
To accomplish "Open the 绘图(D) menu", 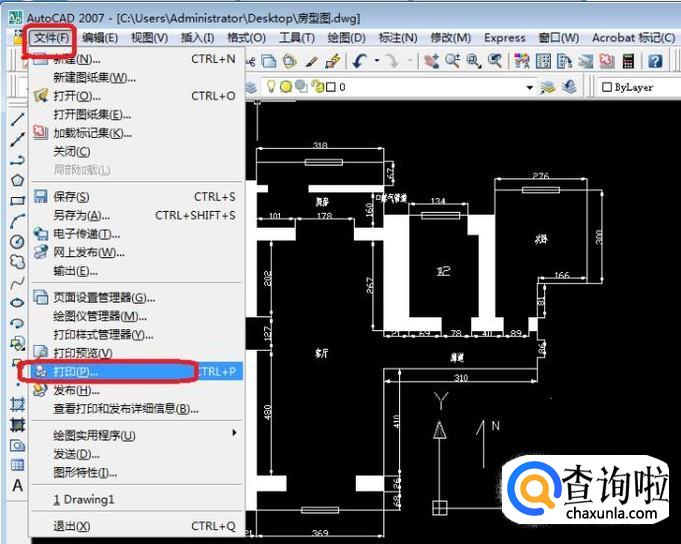I will pyautogui.click(x=347, y=38).
